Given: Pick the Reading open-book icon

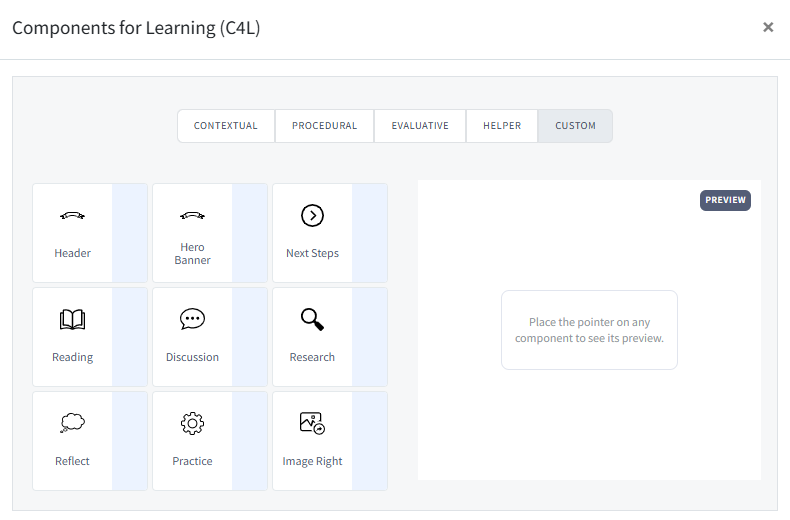Looking at the screenshot, I should pos(72,320).
